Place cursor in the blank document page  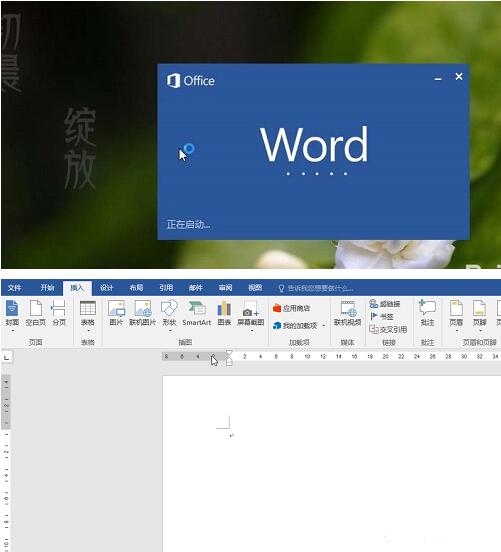coord(331,465)
